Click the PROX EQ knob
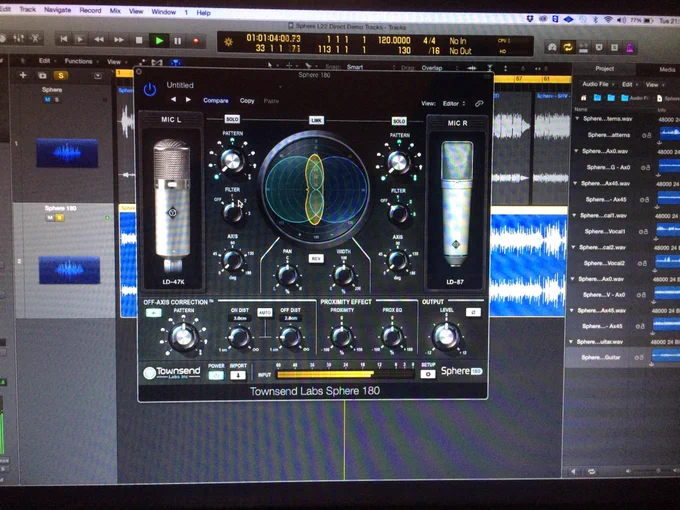Viewport: 680px width, 510px height. click(x=392, y=337)
